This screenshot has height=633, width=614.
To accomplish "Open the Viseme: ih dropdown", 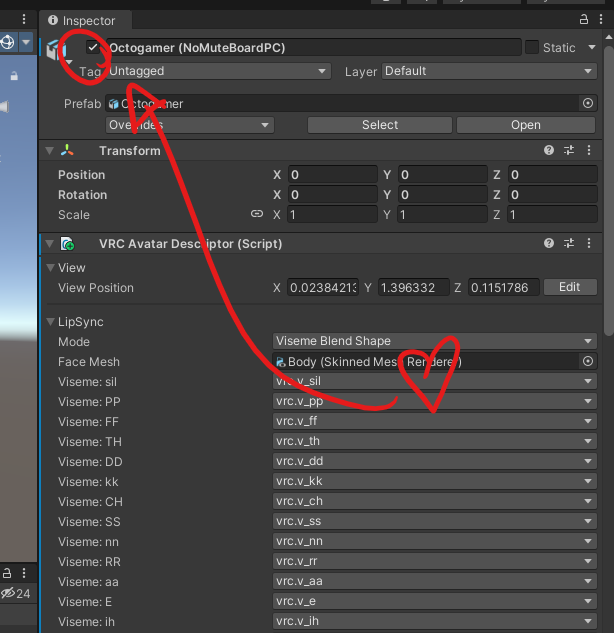I will [435, 621].
